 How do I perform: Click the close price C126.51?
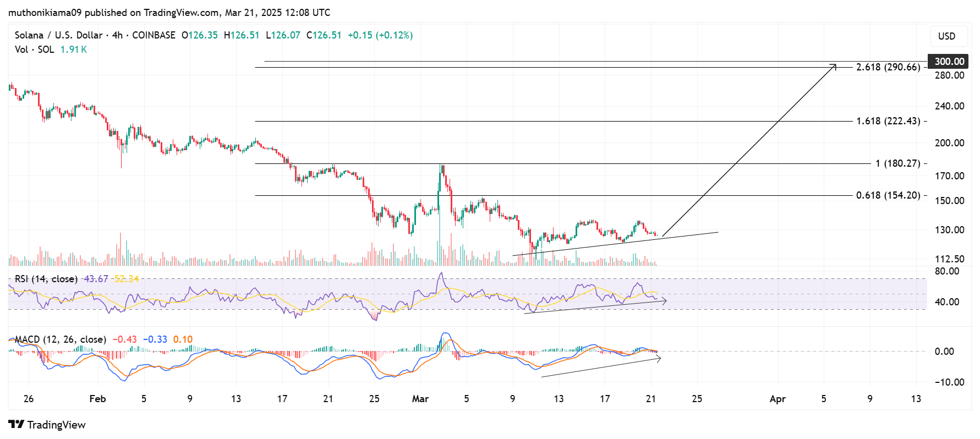point(324,35)
